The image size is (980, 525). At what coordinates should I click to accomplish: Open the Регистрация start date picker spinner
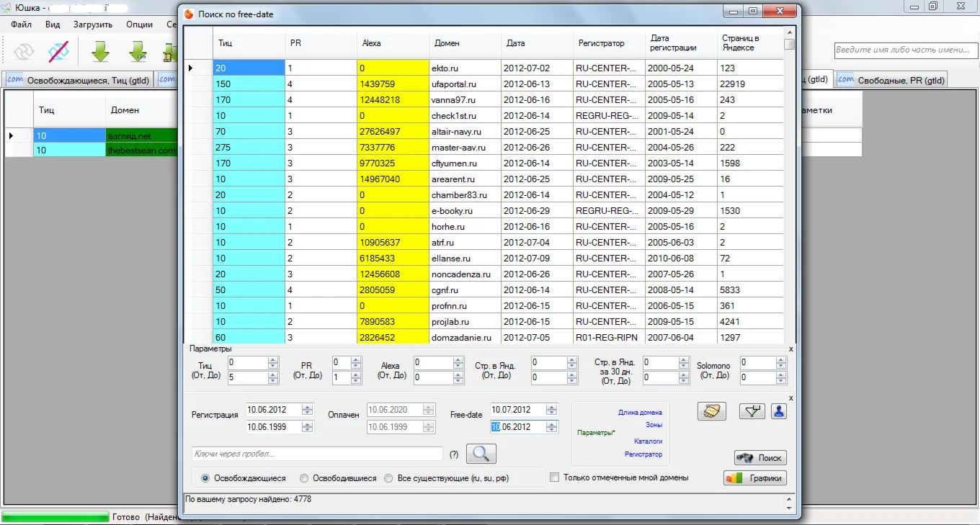307,410
